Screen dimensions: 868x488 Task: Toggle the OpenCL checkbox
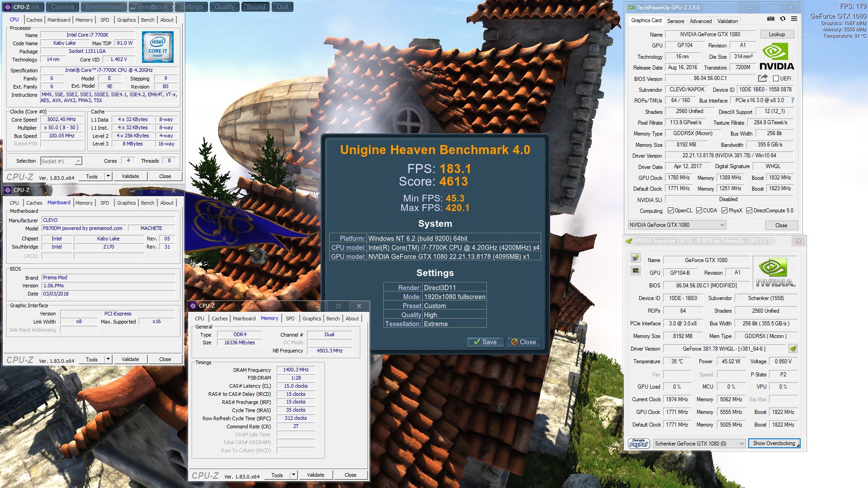[671, 211]
